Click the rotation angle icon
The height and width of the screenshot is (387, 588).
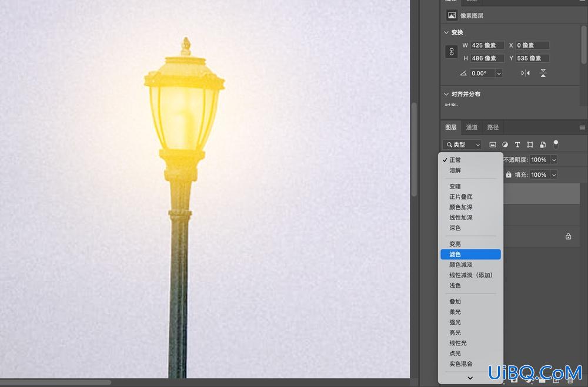point(463,73)
